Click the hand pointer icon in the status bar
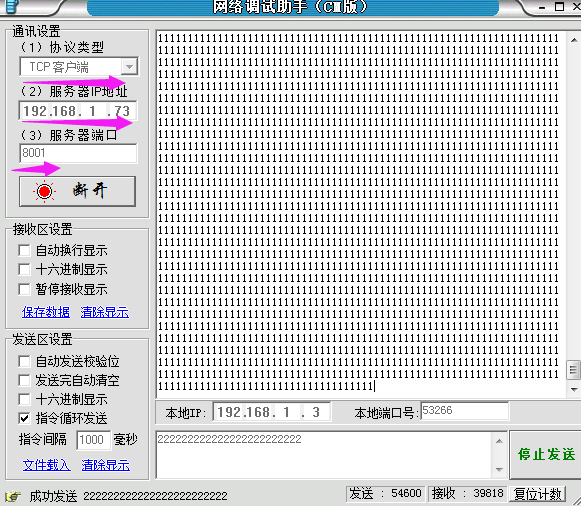This screenshot has width=581, height=506. 13,496
